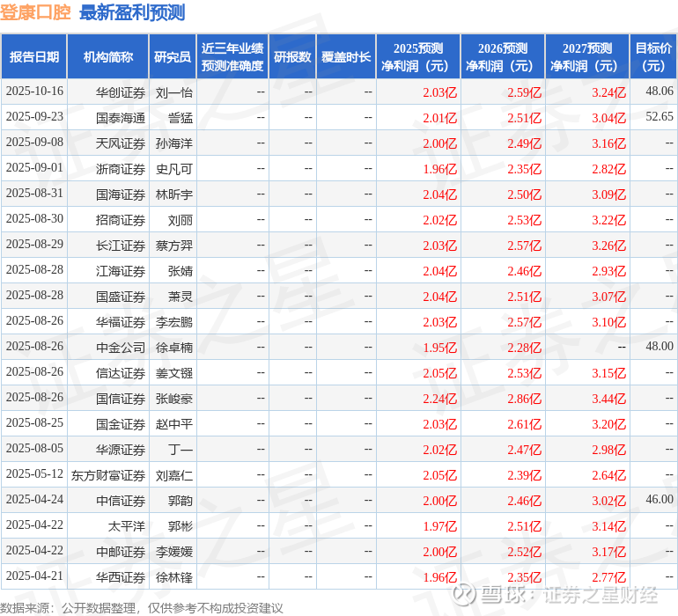Click 华创证券 institution name
The width and height of the screenshot is (678, 616).
[121, 92]
